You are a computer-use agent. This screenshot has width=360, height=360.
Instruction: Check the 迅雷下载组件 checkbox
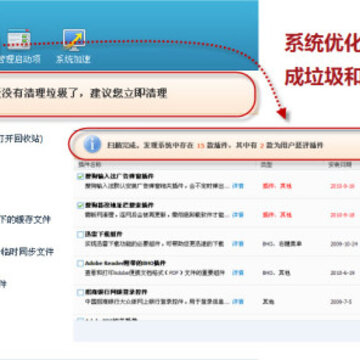[x=80, y=234]
